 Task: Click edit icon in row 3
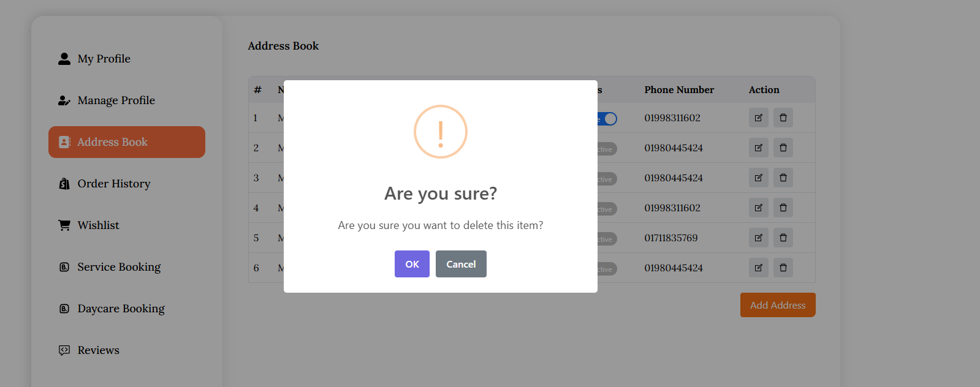758,178
